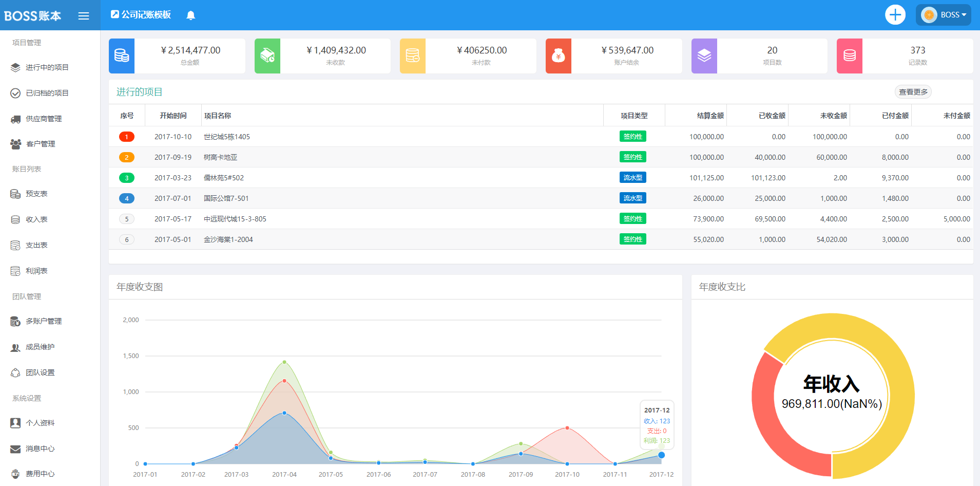Viewport: 980px width, 486px height.
Task: Click the 开始时间 column header
Action: pos(173,116)
